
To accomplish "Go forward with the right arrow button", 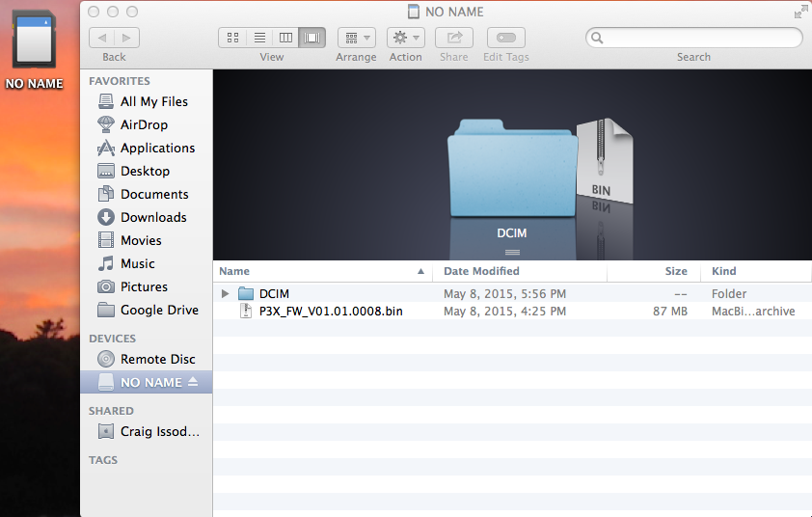I will click(x=126, y=38).
